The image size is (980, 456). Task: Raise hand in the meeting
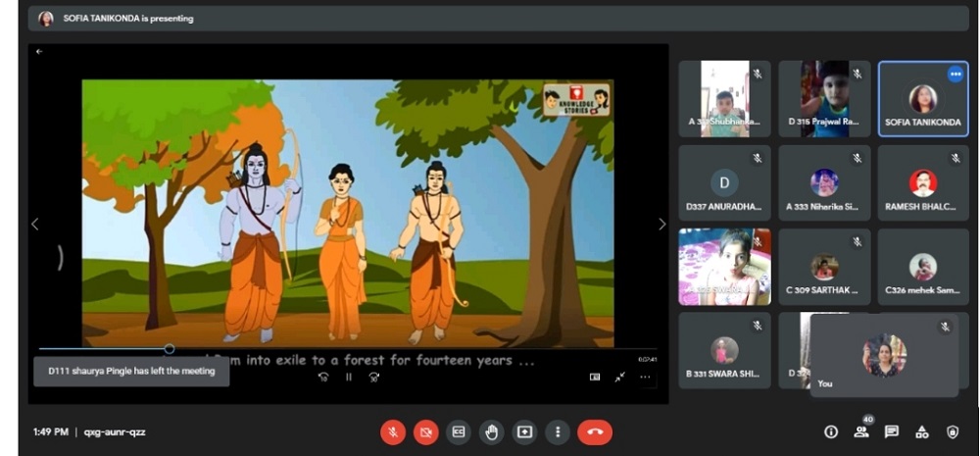click(491, 431)
